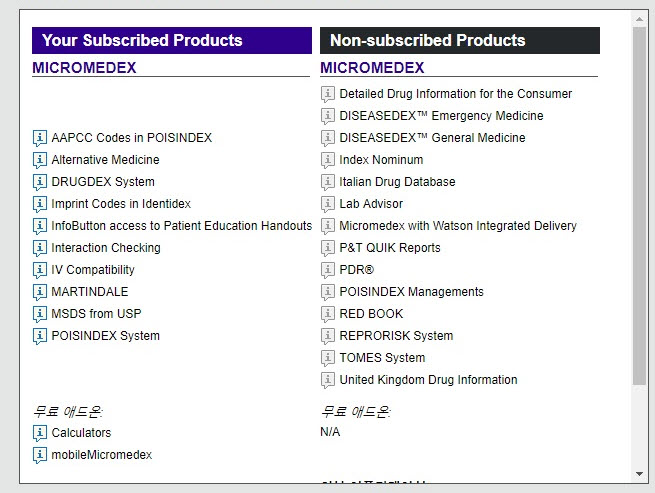The height and width of the screenshot is (493, 655).
Task: Click info icon beside Index Nominum
Action: [328, 160]
